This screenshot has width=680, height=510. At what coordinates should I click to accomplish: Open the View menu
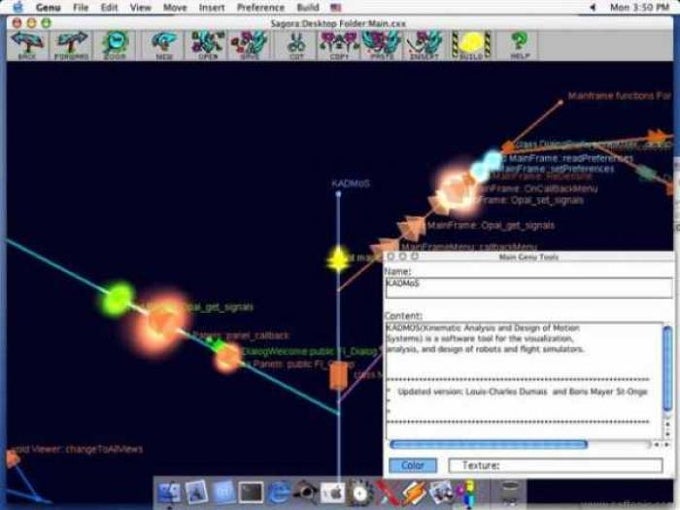141,7
